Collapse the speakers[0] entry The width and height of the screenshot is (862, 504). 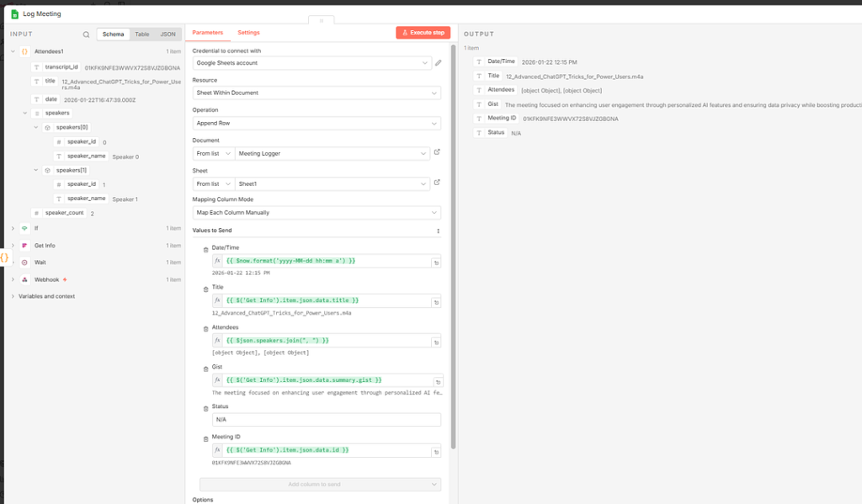click(x=36, y=127)
